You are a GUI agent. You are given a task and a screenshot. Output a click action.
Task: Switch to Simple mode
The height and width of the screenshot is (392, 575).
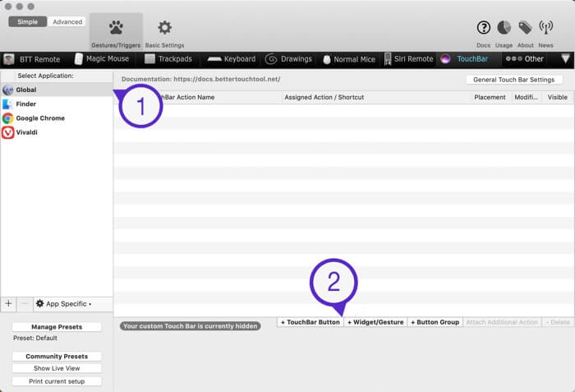tap(27, 21)
